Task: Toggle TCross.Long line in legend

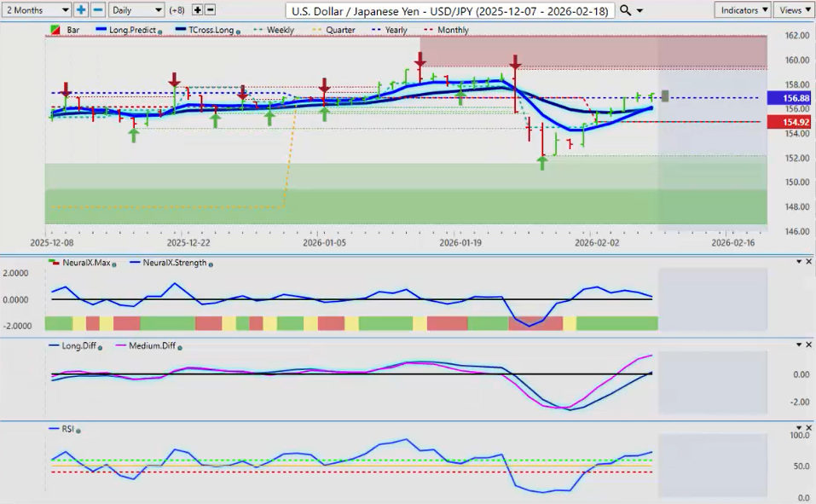Action: (x=205, y=30)
